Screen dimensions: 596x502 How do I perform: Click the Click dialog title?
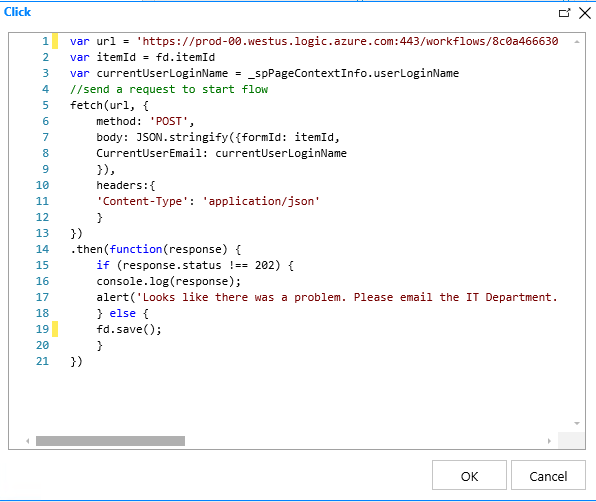(17, 12)
